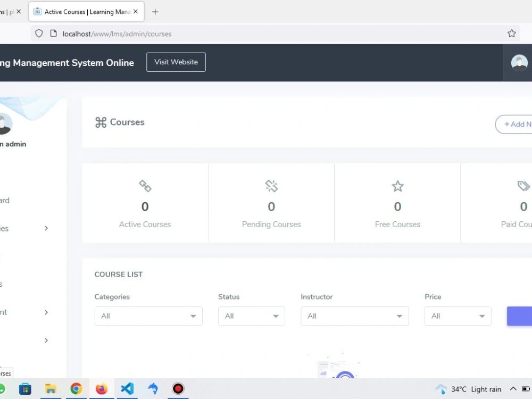Open the blue bird app in taskbar
532x399 pixels.
point(153,388)
